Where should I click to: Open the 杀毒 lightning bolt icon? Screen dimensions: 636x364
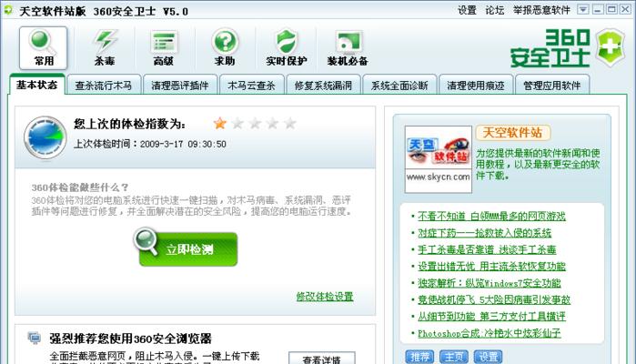pos(105,48)
